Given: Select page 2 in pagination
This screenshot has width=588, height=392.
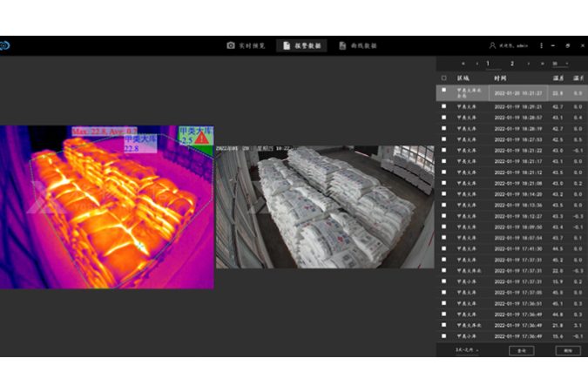Looking at the screenshot, I should (x=512, y=64).
